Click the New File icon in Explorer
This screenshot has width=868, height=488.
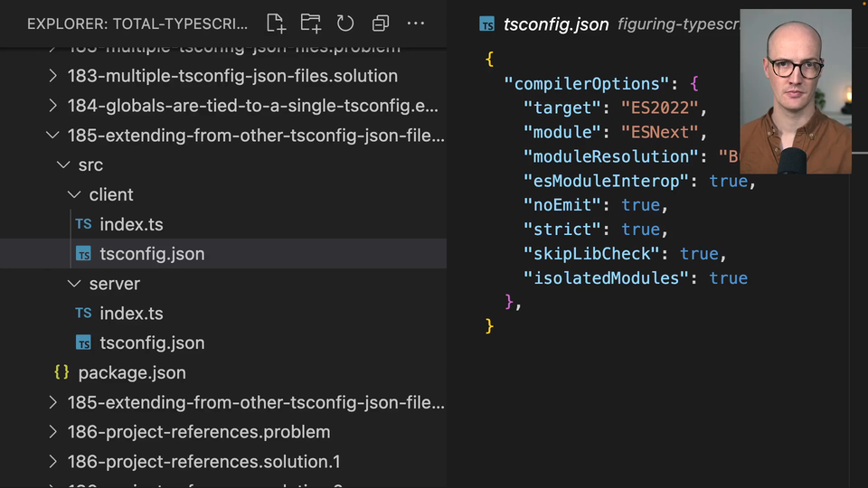click(x=276, y=23)
